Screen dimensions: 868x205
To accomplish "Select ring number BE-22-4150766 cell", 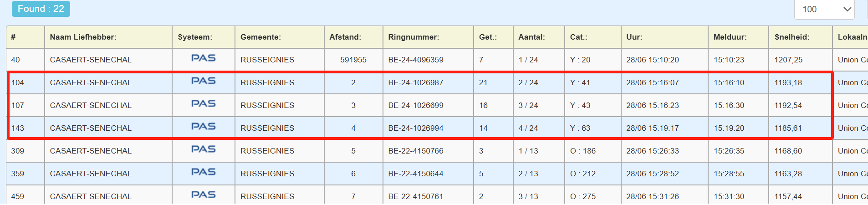I will pos(415,151).
